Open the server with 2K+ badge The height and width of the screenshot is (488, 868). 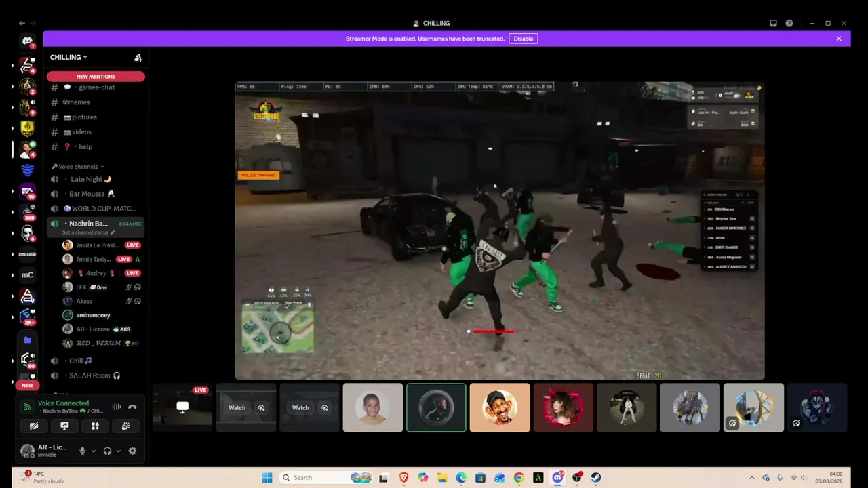tap(27, 317)
